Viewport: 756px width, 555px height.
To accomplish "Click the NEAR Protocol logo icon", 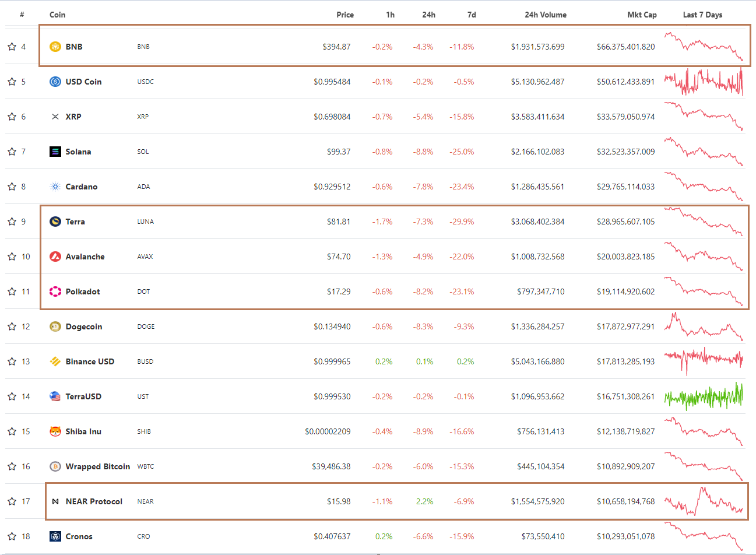I will 55,501.
